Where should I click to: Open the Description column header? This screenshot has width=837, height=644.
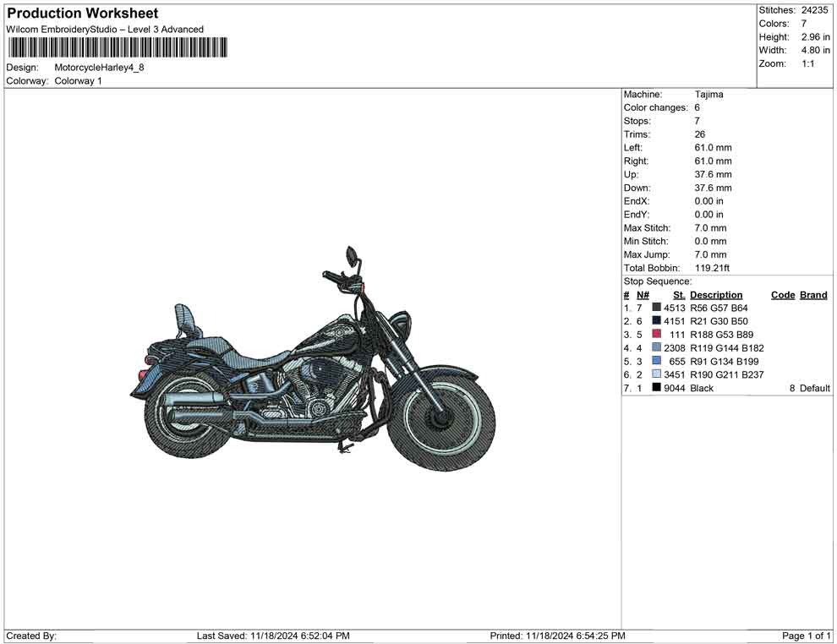[716, 294]
